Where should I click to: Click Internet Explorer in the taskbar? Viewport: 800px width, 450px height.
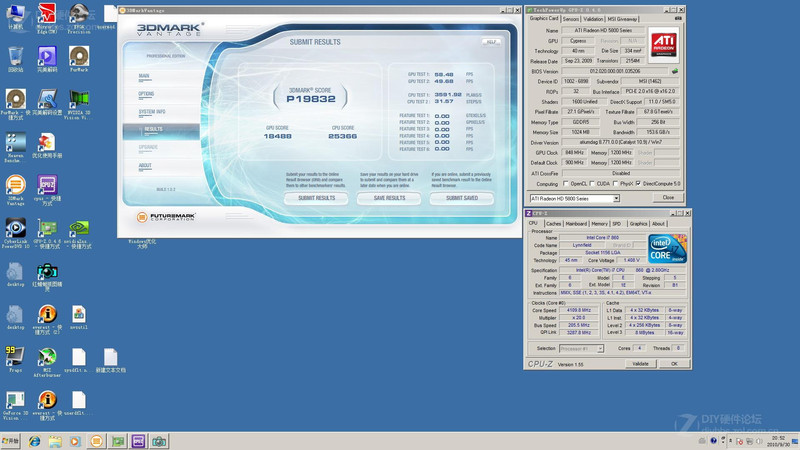[35, 441]
